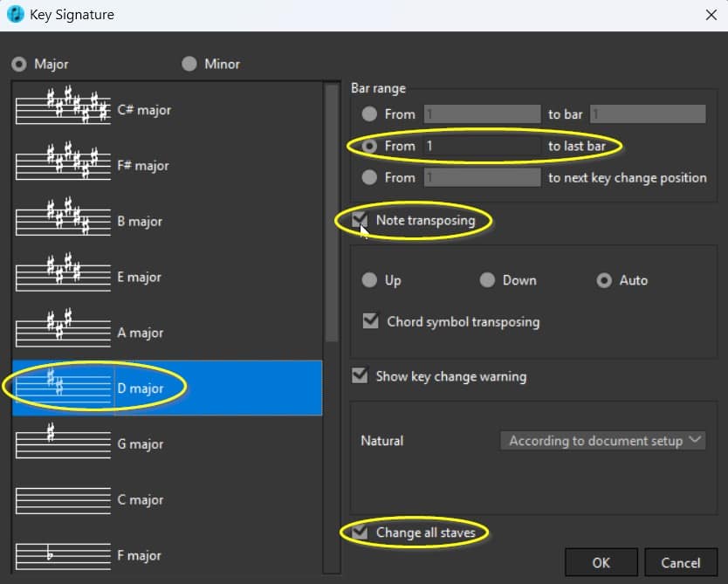Pick the B major key signature icon
The image size is (728, 584).
click(63, 222)
